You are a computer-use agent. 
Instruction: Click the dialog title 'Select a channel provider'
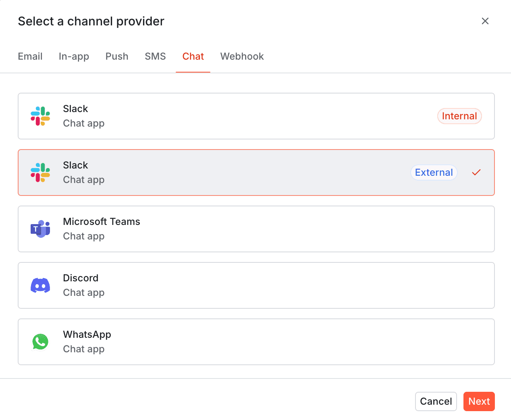pos(91,21)
